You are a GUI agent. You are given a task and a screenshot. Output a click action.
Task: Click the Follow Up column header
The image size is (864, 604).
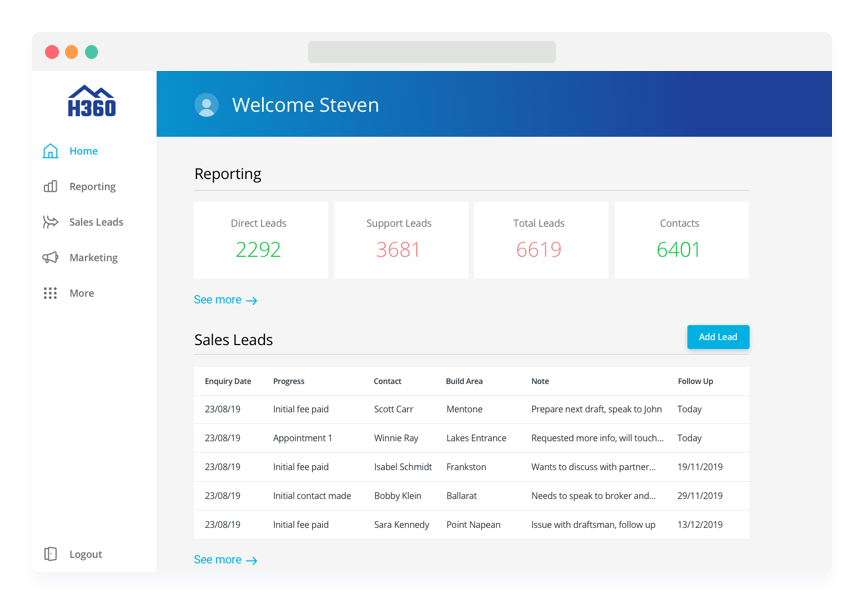pyautogui.click(x=695, y=381)
